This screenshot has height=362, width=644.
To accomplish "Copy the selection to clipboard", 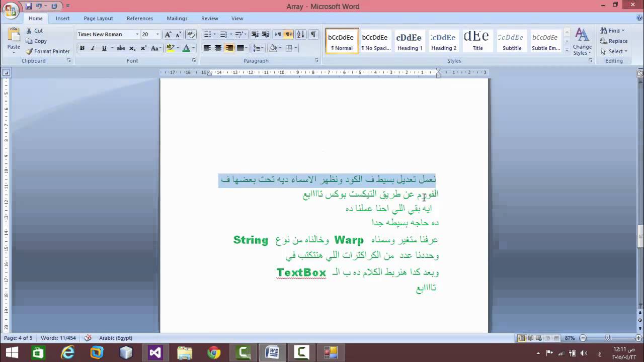I will click(x=36, y=41).
